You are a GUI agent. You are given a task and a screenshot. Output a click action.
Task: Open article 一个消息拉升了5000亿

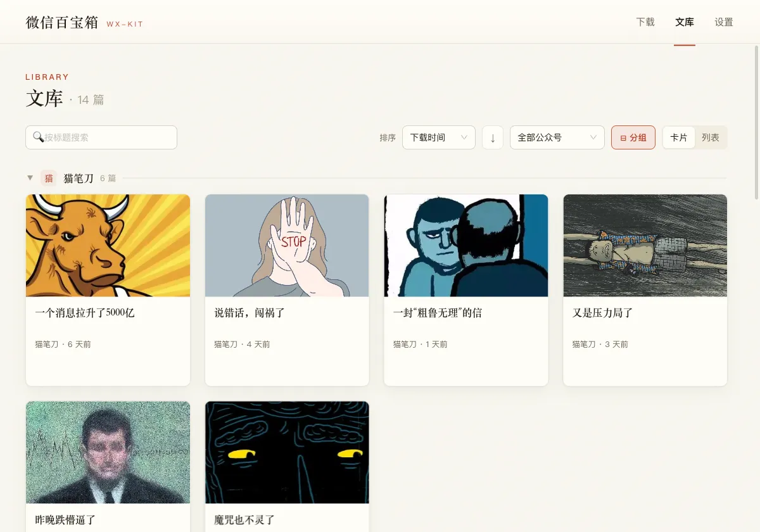pos(85,313)
